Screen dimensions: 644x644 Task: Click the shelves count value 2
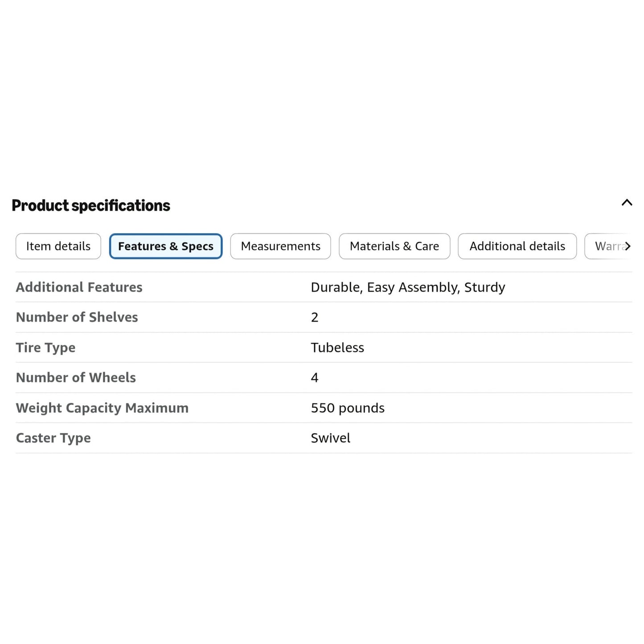coord(315,317)
